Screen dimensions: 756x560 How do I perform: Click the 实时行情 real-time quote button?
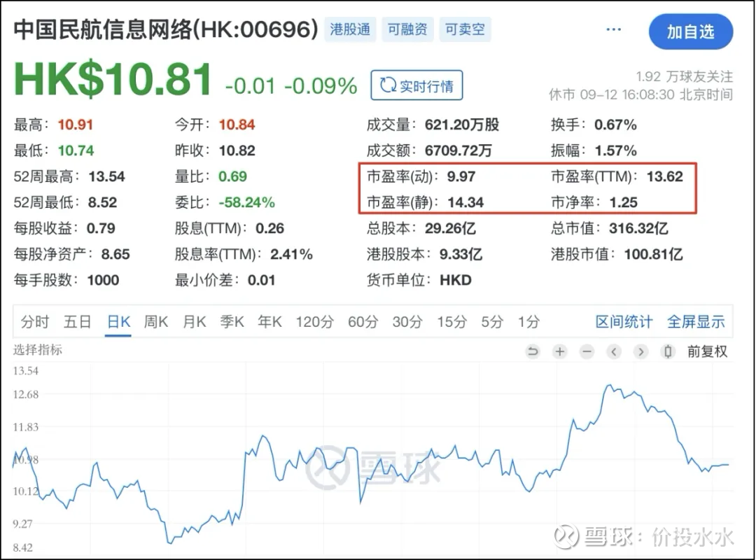416,85
